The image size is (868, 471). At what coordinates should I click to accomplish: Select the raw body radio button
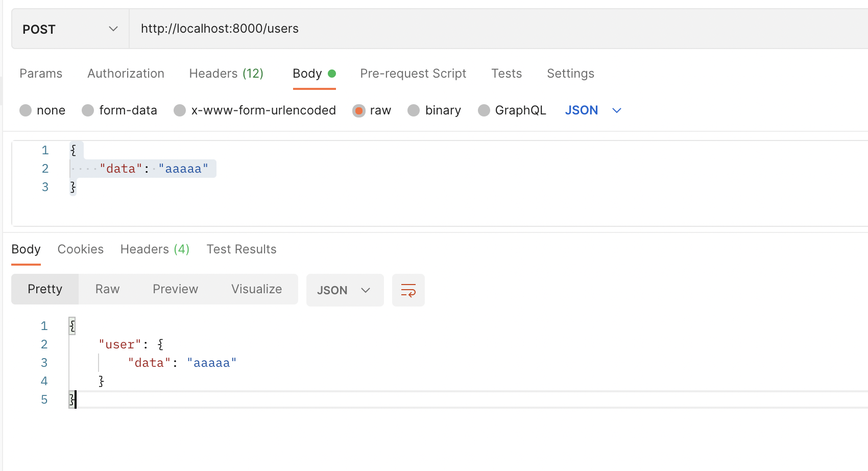(x=359, y=110)
